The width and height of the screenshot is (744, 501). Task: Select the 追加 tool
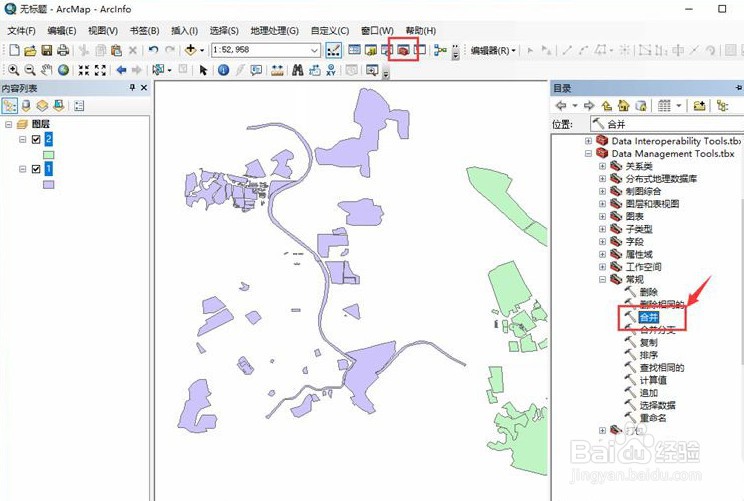pyautogui.click(x=649, y=393)
